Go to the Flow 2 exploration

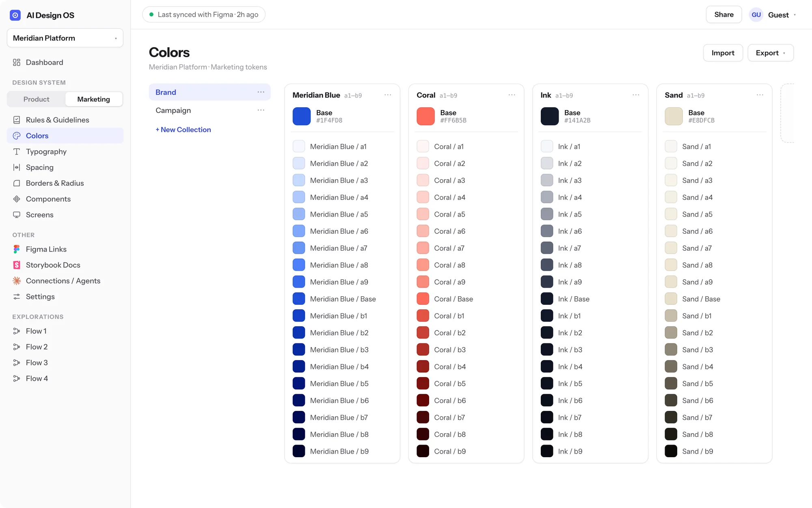[65, 347]
